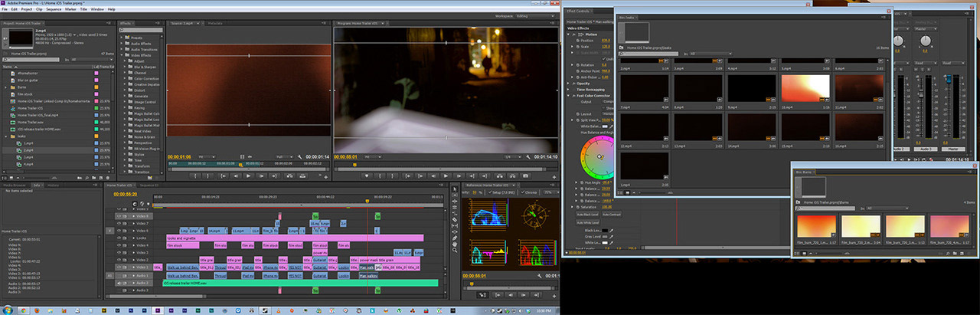Toggle the eye on the Video 4 track
This screenshot has height=315, width=980.
pyautogui.click(x=119, y=245)
